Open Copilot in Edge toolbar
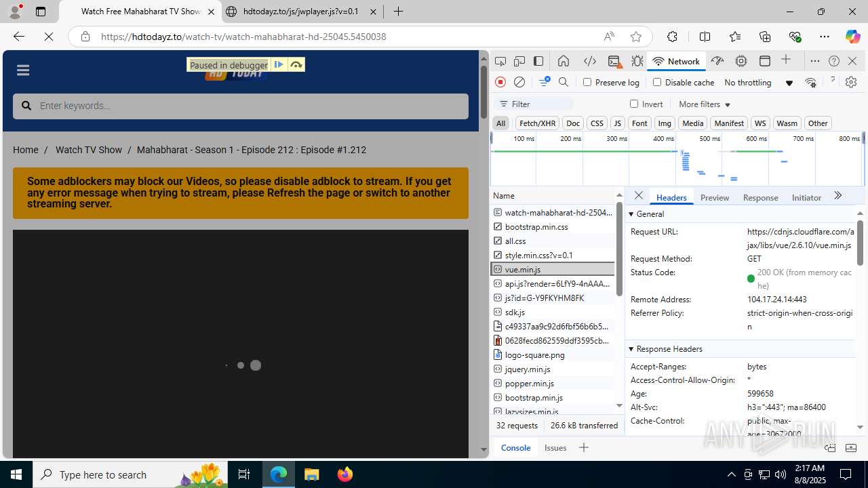This screenshot has height=488, width=868. tap(852, 37)
